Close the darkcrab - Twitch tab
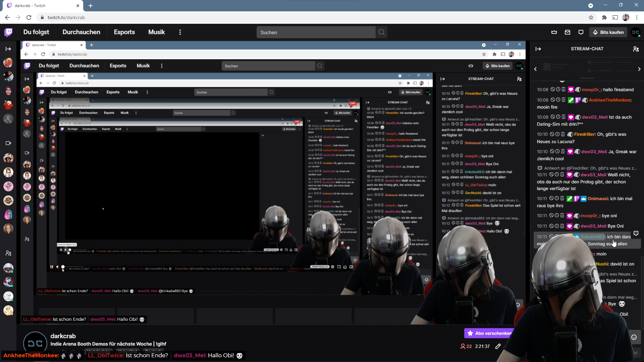 click(x=78, y=6)
